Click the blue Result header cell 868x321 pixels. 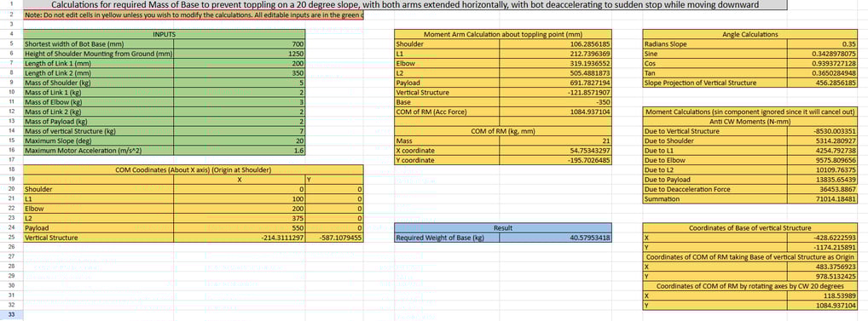point(503,227)
